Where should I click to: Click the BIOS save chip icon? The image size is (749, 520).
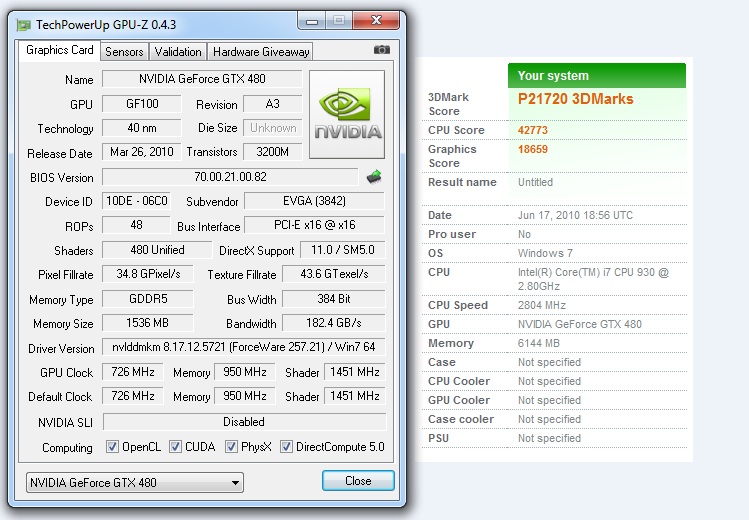[374, 177]
